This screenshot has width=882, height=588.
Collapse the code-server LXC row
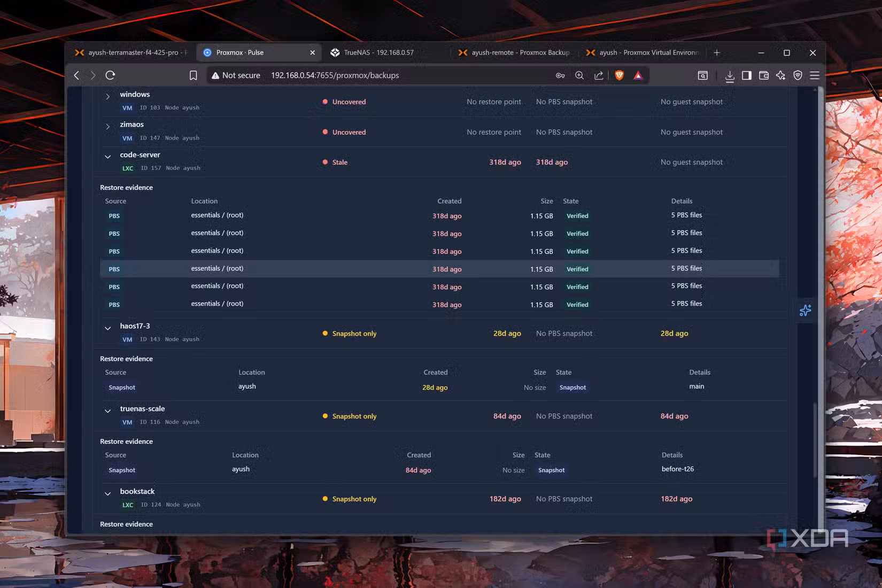[x=108, y=157]
